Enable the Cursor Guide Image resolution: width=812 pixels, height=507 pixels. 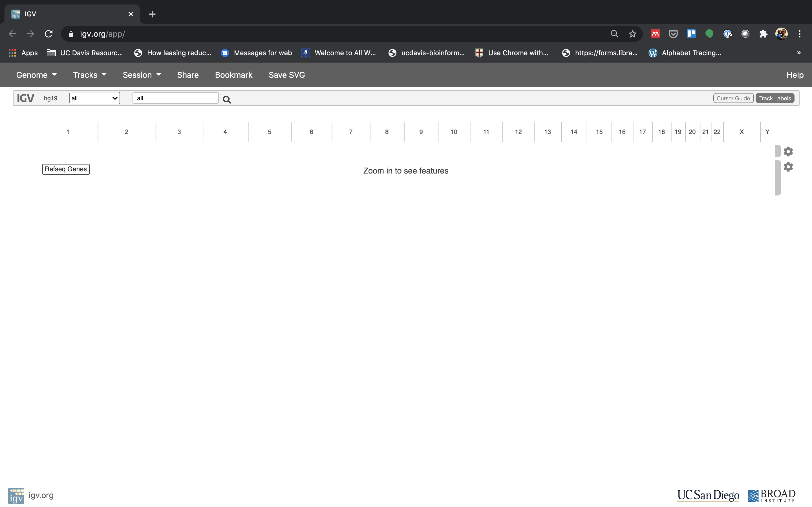pos(733,98)
